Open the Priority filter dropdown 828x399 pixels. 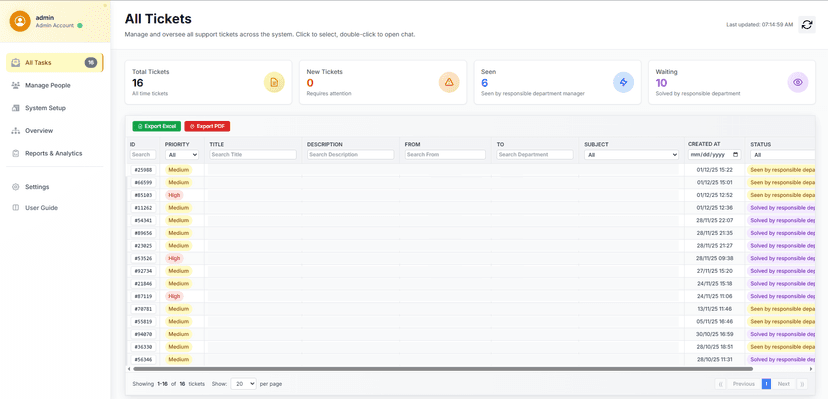(182, 155)
